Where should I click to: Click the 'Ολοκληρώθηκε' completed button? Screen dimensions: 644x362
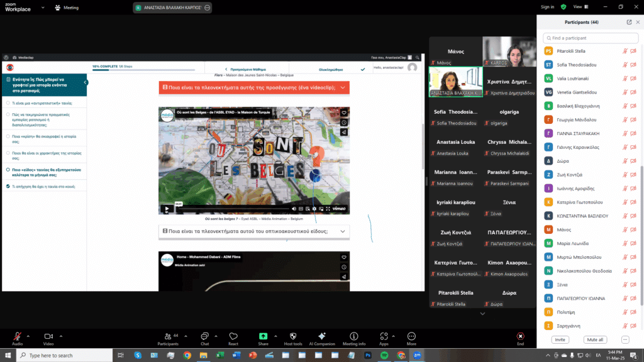click(341, 69)
